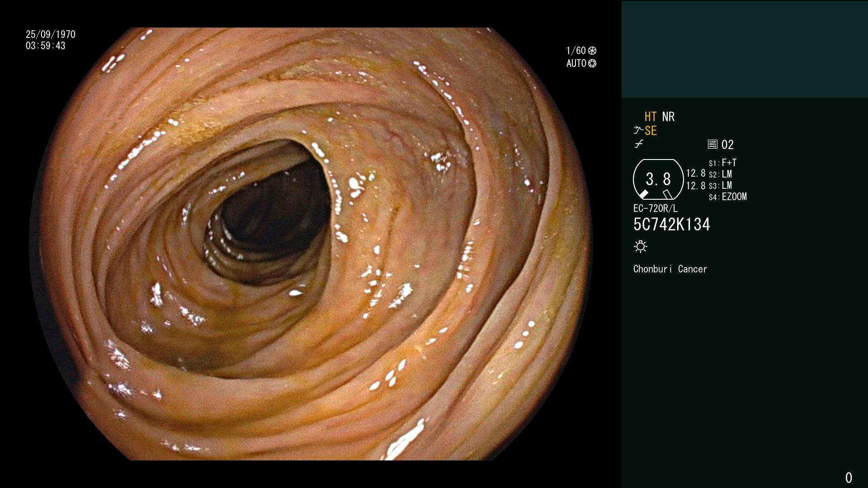Click the preset number 02
Image resolution: width=868 pixels, height=488 pixels.
(x=727, y=145)
